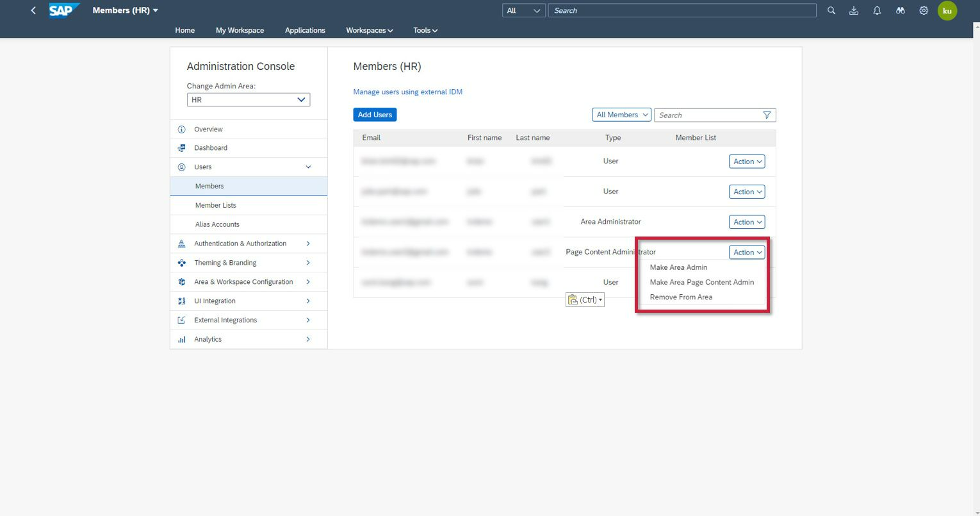Expand UI Integration chevron
This screenshot has width=980, height=516.
coord(308,301)
